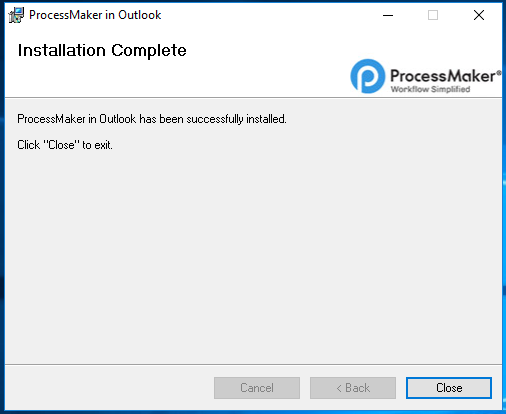Click the blue circular ProcessMaker P logo
The image size is (506, 414).
[367, 76]
